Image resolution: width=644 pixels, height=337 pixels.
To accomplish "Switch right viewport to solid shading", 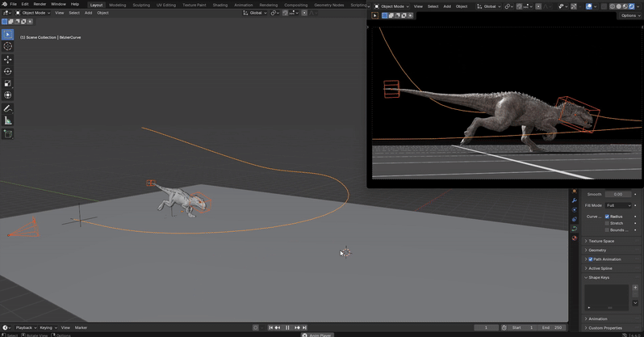I will point(619,6).
